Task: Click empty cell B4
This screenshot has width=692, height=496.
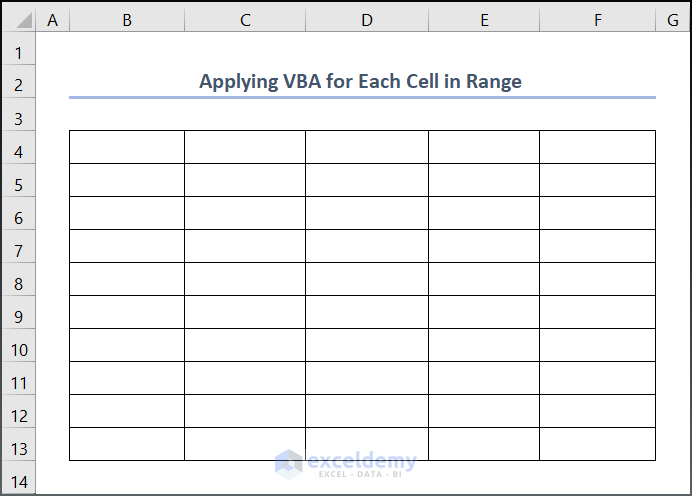Action: (126, 147)
